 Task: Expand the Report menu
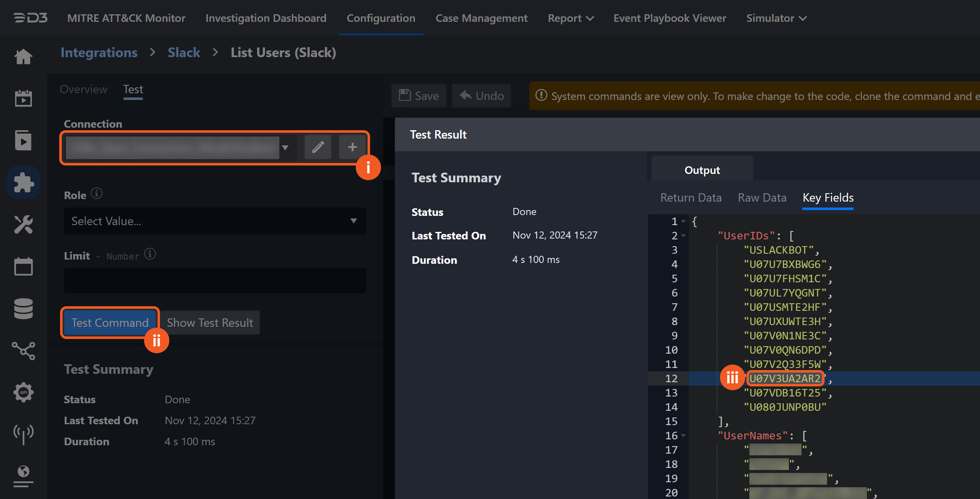570,18
